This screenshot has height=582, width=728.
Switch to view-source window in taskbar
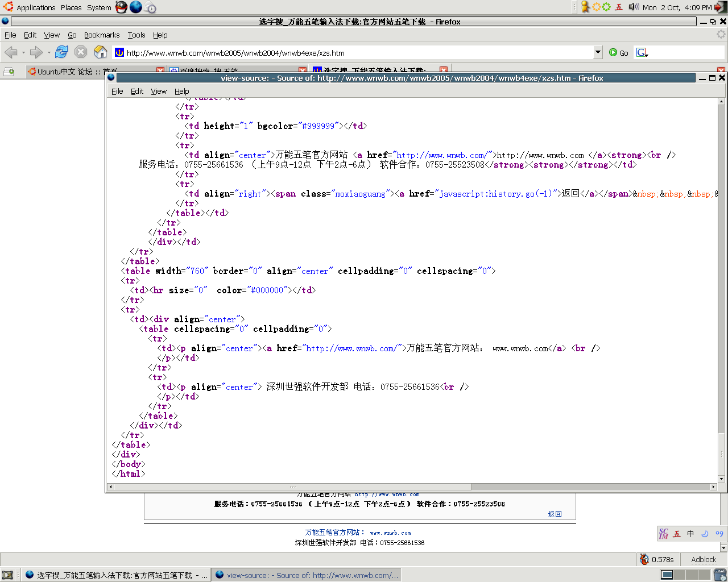pyautogui.click(x=307, y=575)
